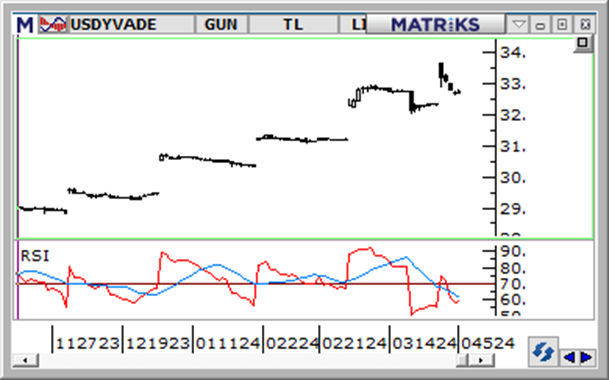Viewport: 609px width, 380px height.
Task: Click the scrollbar left arrow
Action: [25, 360]
